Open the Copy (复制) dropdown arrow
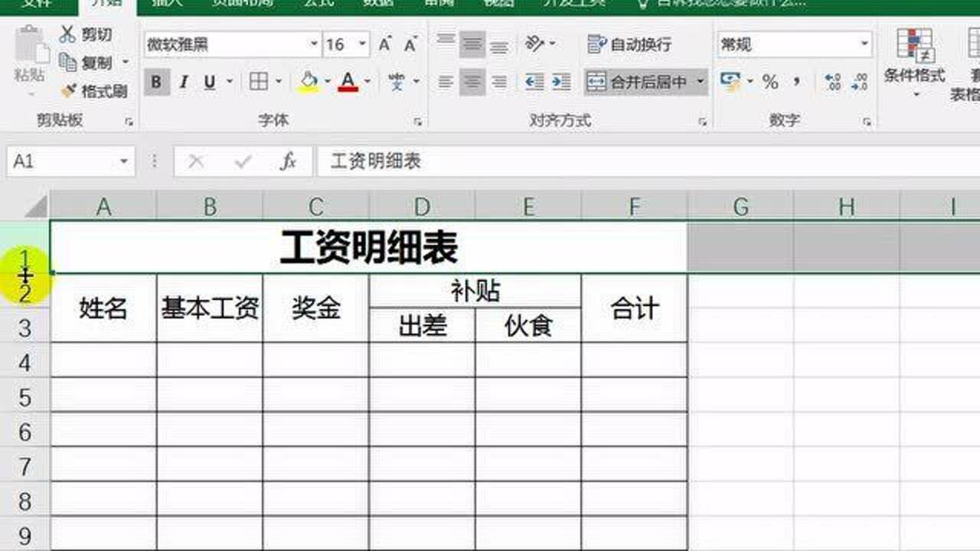Screen dimensions: 980x551 click(x=125, y=63)
